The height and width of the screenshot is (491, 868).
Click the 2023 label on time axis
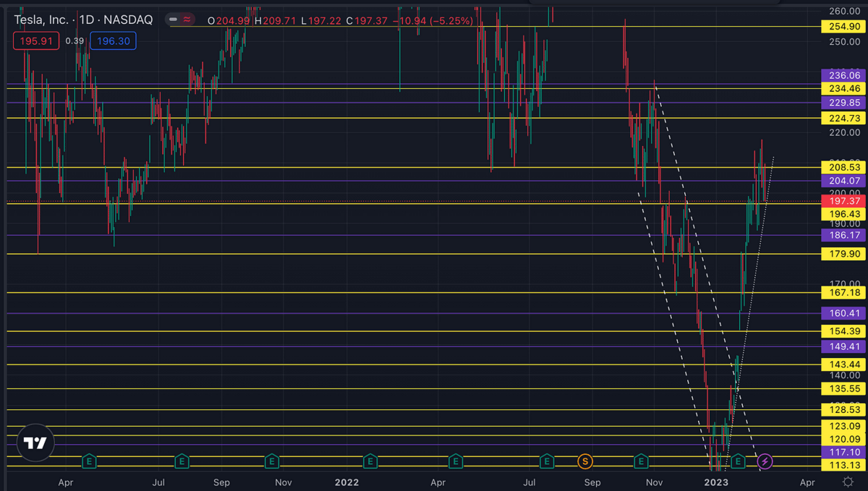click(x=715, y=482)
